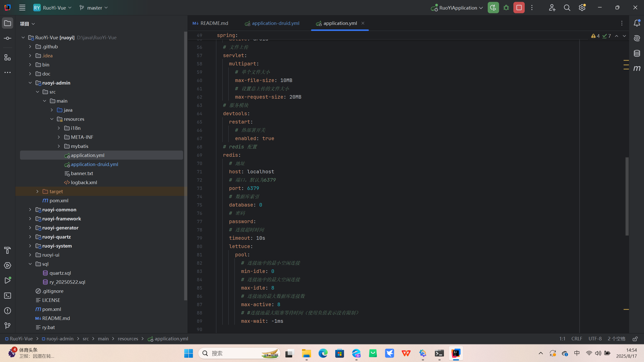Open master branch dropdown
The image size is (644, 362).
click(93, 8)
